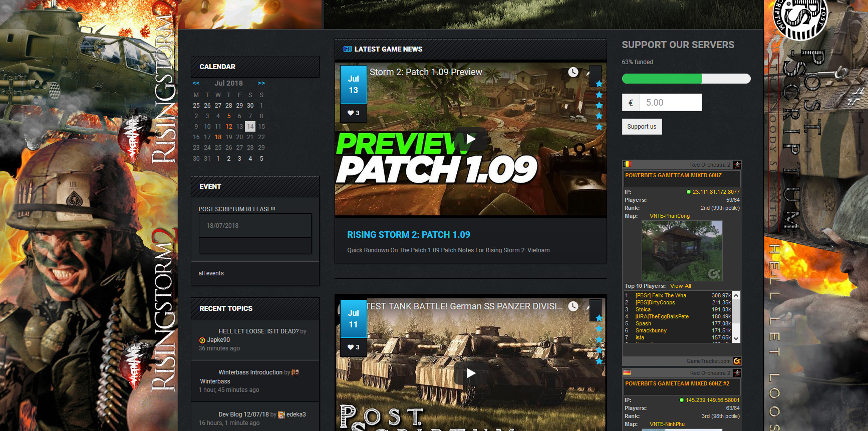
Task: Click Winterbass user avatar icon
Action: pyautogui.click(x=295, y=372)
